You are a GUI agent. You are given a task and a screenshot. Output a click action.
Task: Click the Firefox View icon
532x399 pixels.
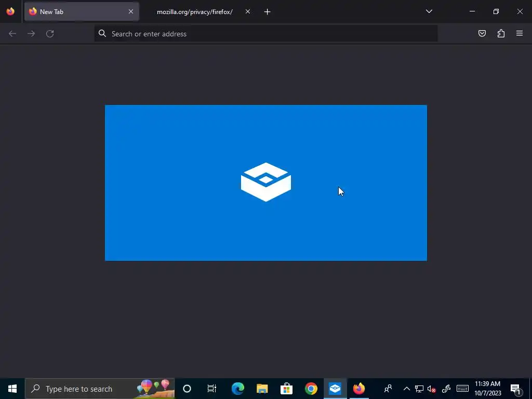(10, 11)
